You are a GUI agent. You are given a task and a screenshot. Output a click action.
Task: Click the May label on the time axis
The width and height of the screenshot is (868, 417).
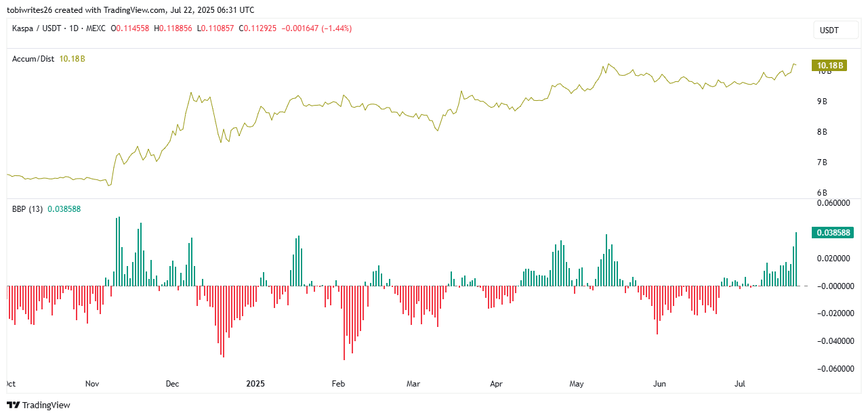point(576,384)
